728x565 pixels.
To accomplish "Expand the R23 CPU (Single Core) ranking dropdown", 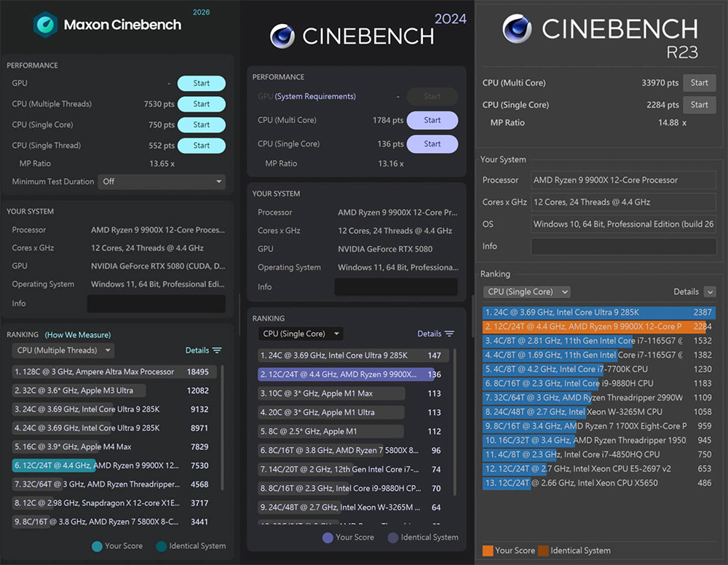I will click(x=527, y=292).
